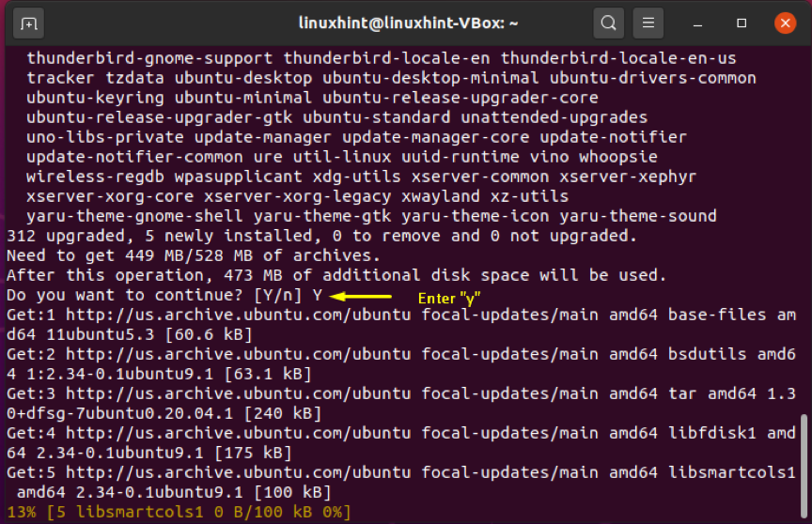Click the yaru-theme-sound package name
Image resolution: width=812 pixels, height=524 pixels.
tap(638, 216)
